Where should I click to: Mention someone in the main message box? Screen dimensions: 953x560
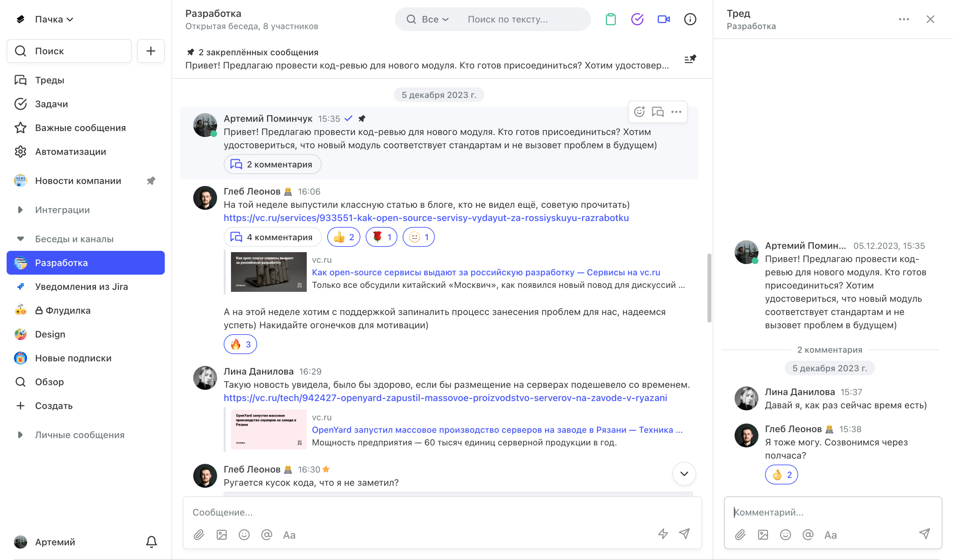tap(267, 535)
